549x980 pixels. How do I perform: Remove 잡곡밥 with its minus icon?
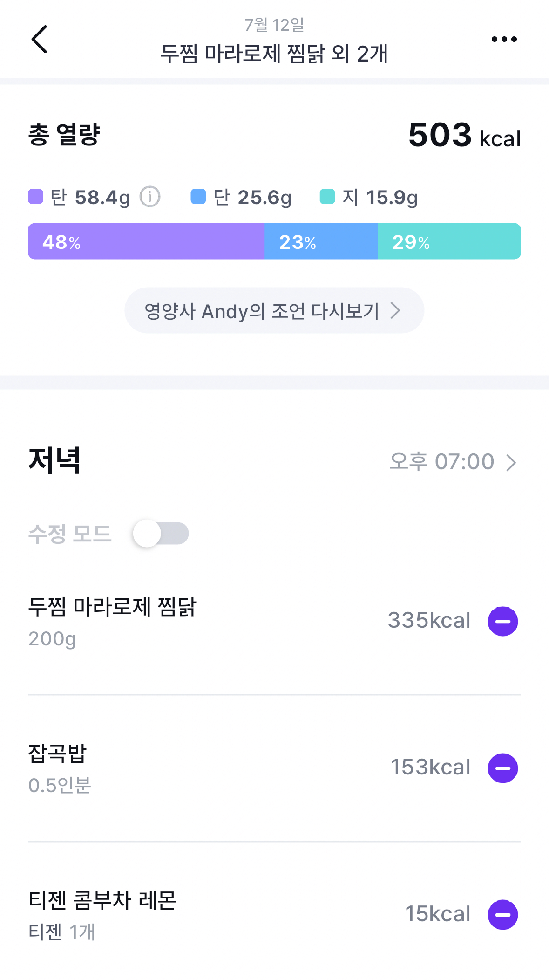pyautogui.click(x=502, y=768)
